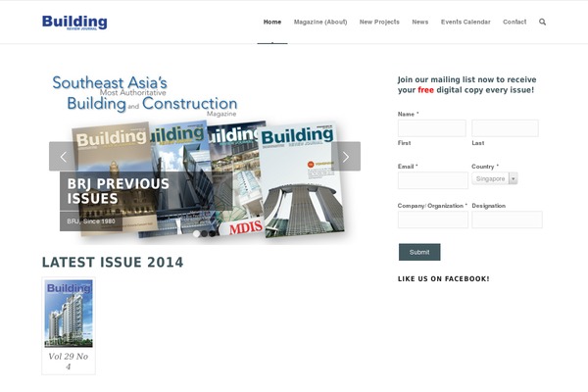588x392 pixels.
Task: Click BRJ Previous Issues slide caption
Action: click(x=119, y=191)
